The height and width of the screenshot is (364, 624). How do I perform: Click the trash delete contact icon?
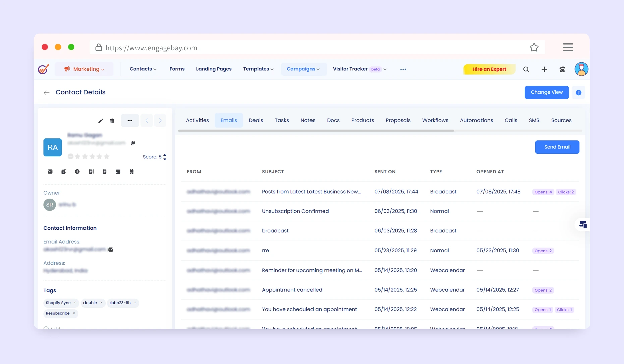[112, 121]
